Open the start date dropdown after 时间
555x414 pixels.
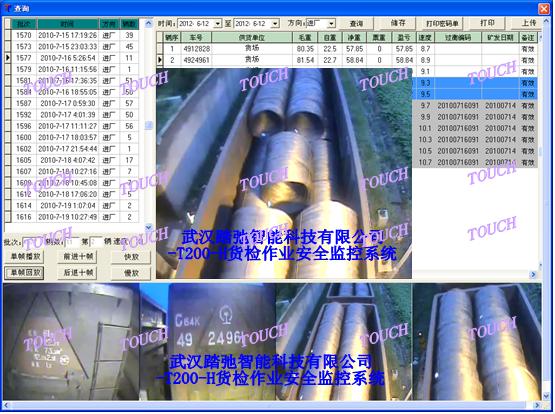(217, 24)
